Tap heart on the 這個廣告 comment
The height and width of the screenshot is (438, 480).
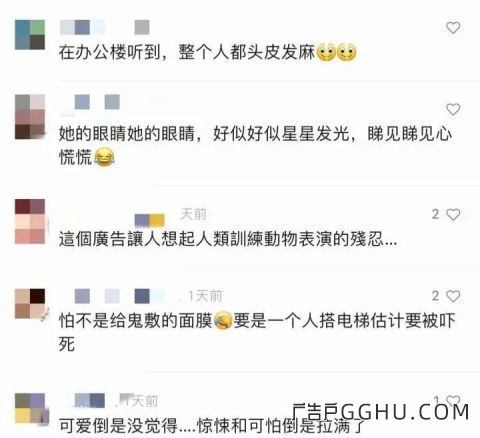tap(453, 214)
